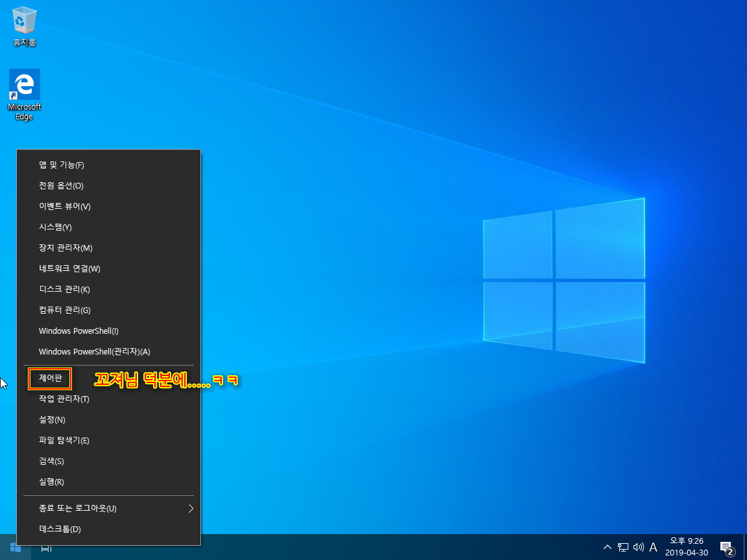Launch 이벤트 뷰어(V)
This screenshot has height=560, width=747.
[109, 206]
